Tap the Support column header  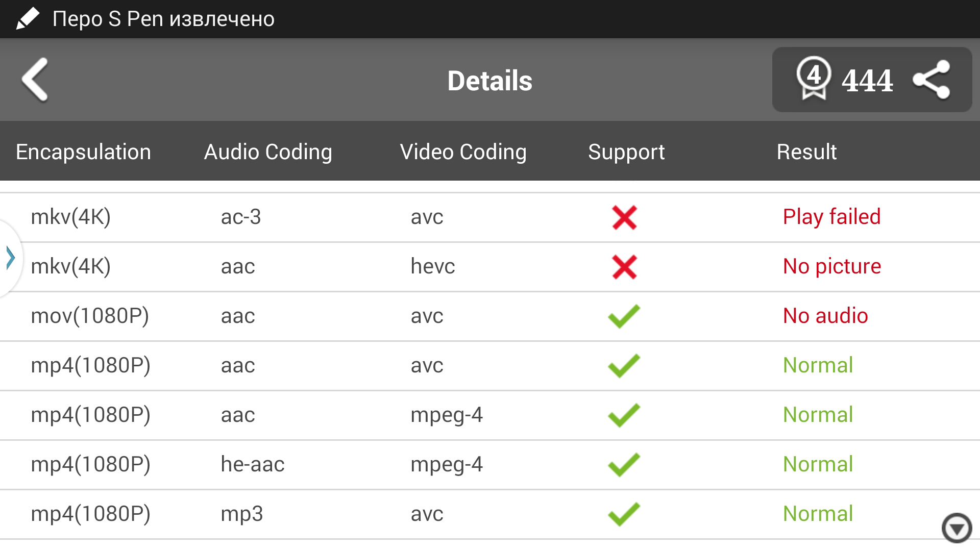coord(626,152)
